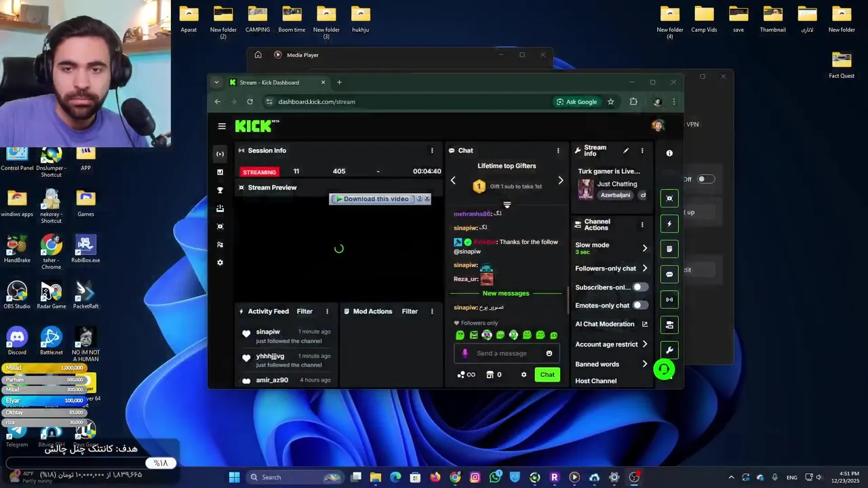Show previous top gifter slide

point(453,180)
